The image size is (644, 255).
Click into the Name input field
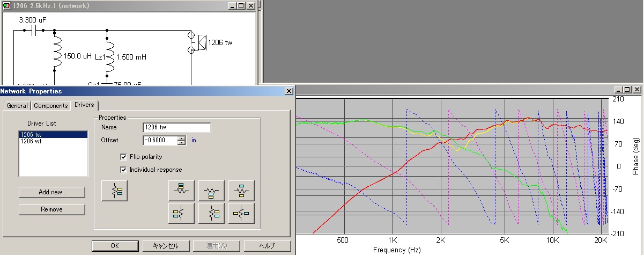(x=177, y=128)
